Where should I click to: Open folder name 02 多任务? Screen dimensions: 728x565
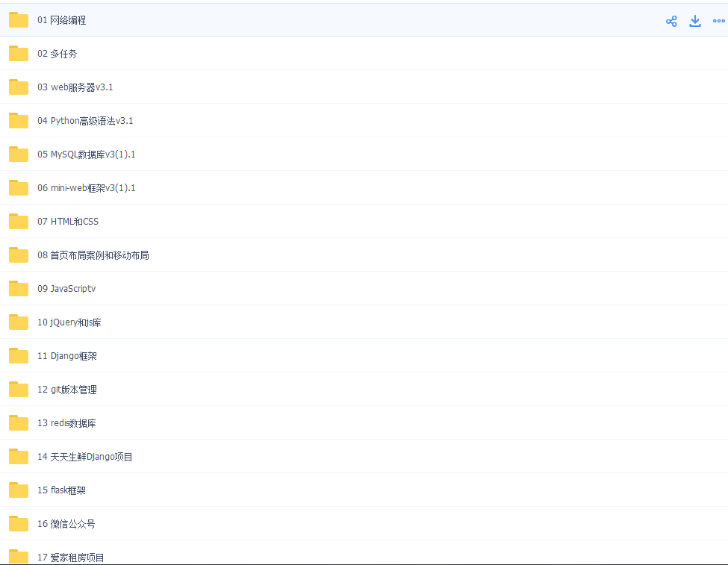[57, 54]
